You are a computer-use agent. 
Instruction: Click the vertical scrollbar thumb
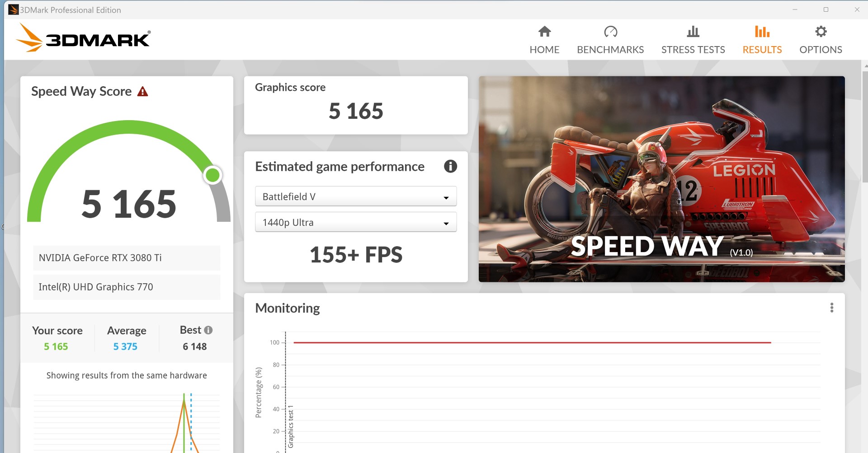click(865, 126)
